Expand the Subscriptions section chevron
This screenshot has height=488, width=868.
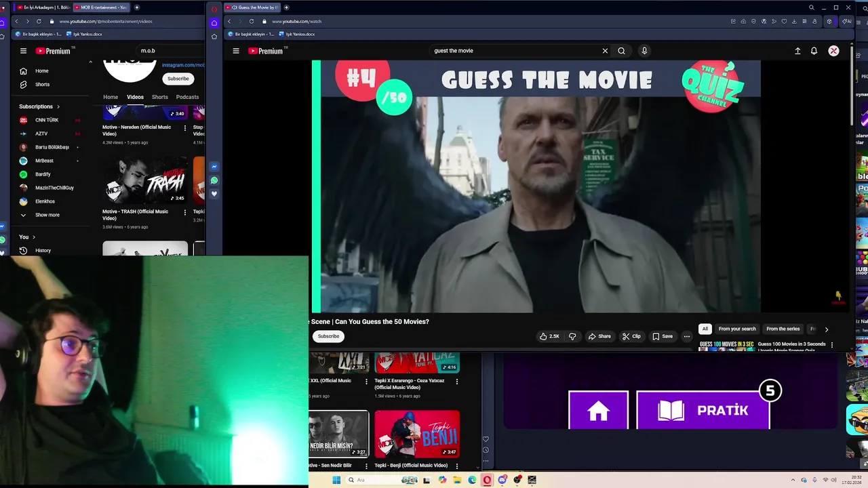tap(58, 106)
